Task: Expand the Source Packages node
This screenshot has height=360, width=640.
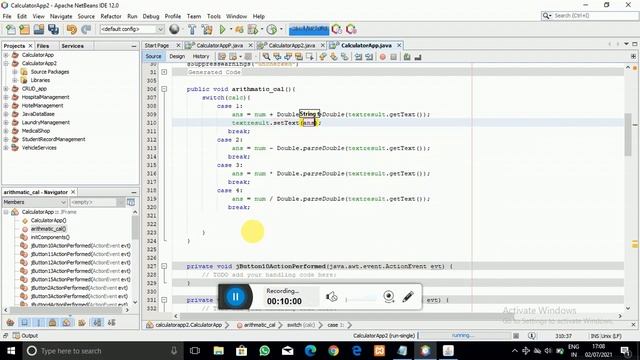Action: 15,72
